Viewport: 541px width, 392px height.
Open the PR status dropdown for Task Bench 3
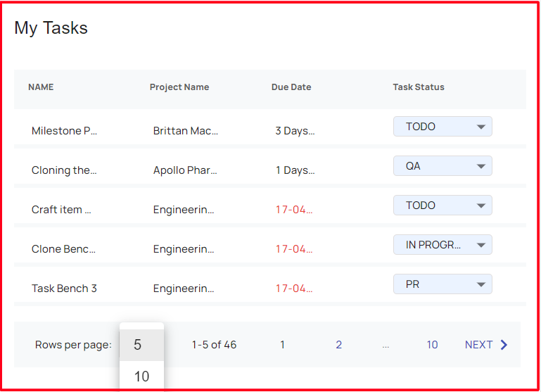[x=443, y=284]
